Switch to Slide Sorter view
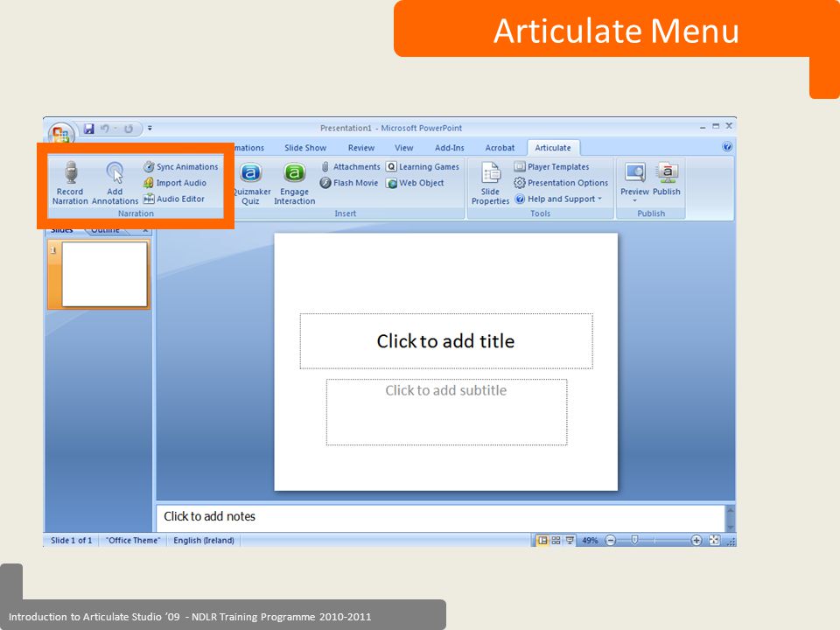 click(556, 541)
